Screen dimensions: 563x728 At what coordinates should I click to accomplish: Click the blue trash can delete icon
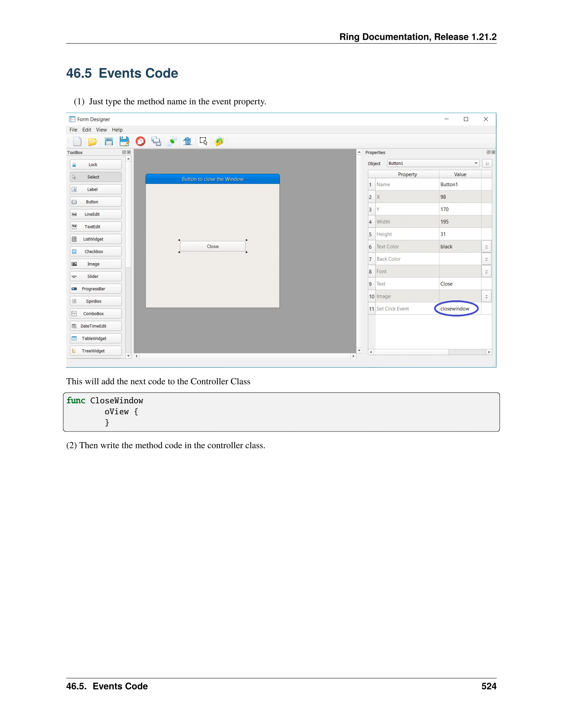point(187,141)
